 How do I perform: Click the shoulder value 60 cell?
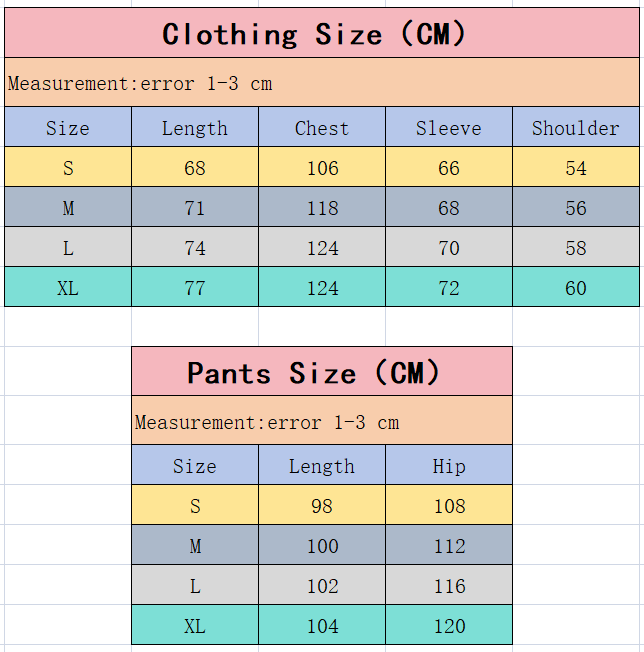(575, 288)
